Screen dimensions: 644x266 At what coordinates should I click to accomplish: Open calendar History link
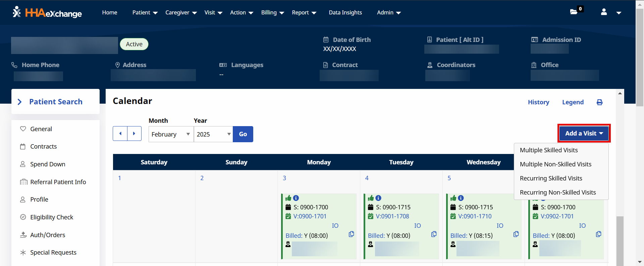538,102
